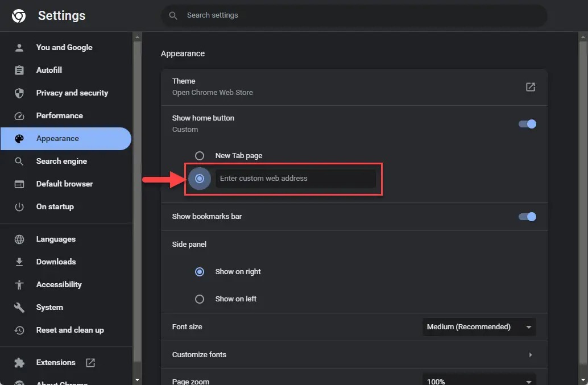Open You and Google settings section
The width and height of the screenshot is (588, 385).
click(x=64, y=48)
